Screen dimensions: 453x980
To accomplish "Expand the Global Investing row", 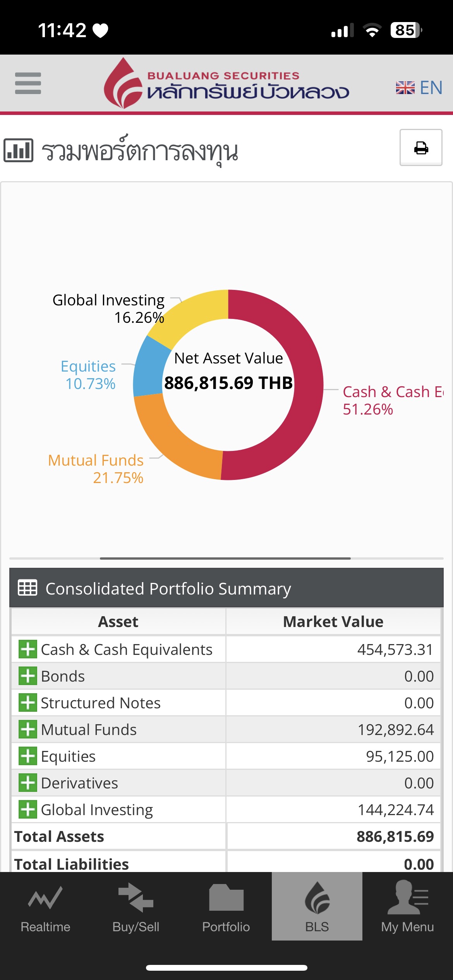I will [28, 809].
